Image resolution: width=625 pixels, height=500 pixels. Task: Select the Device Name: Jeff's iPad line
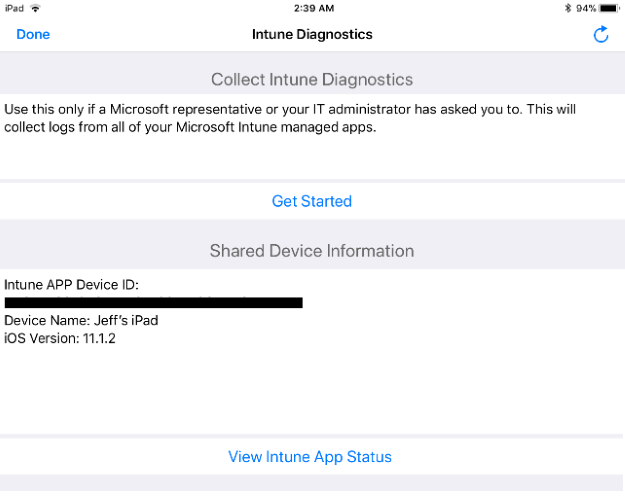(81, 320)
